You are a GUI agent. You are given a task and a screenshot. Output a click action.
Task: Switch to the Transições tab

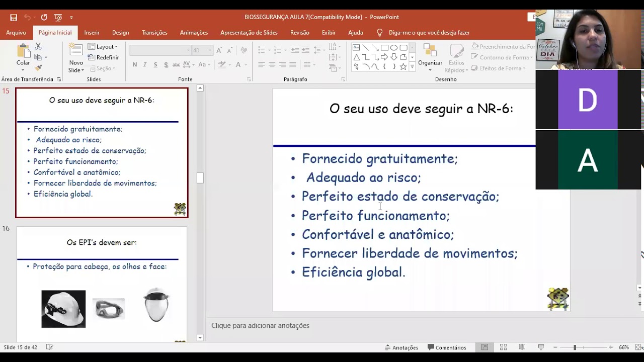click(x=154, y=33)
